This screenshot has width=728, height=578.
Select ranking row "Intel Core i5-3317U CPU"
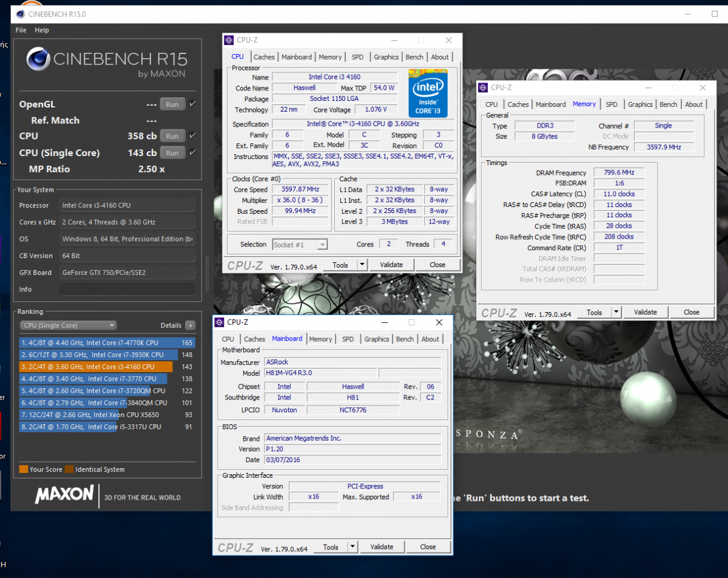pos(107,427)
